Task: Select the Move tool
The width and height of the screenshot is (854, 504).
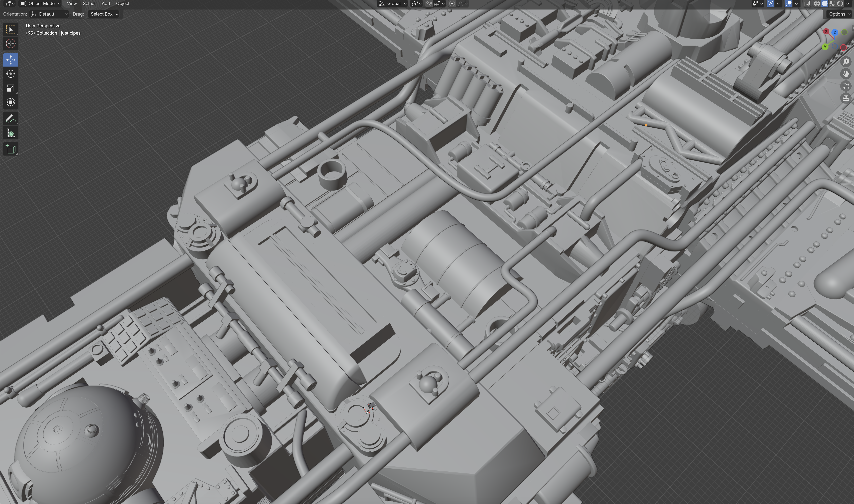Action: [11, 60]
